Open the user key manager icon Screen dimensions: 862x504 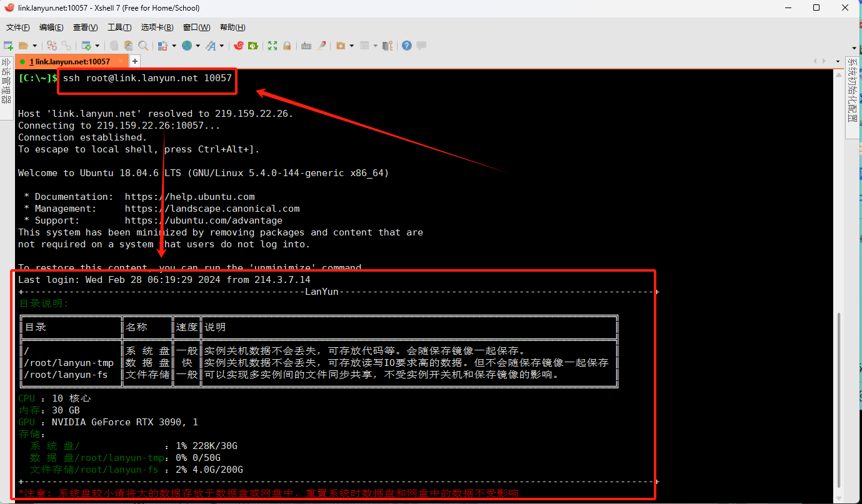pos(388,46)
